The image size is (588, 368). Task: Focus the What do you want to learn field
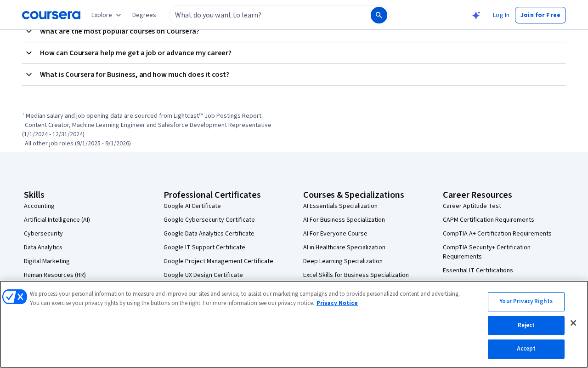click(x=271, y=15)
